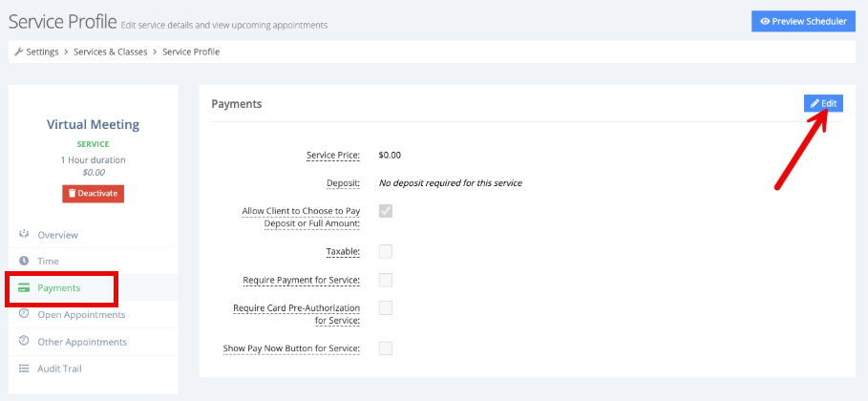Click the list icon beside Audit Trail
The height and width of the screenshot is (401, 868).
pyautogui.click(x=24, y=369)
